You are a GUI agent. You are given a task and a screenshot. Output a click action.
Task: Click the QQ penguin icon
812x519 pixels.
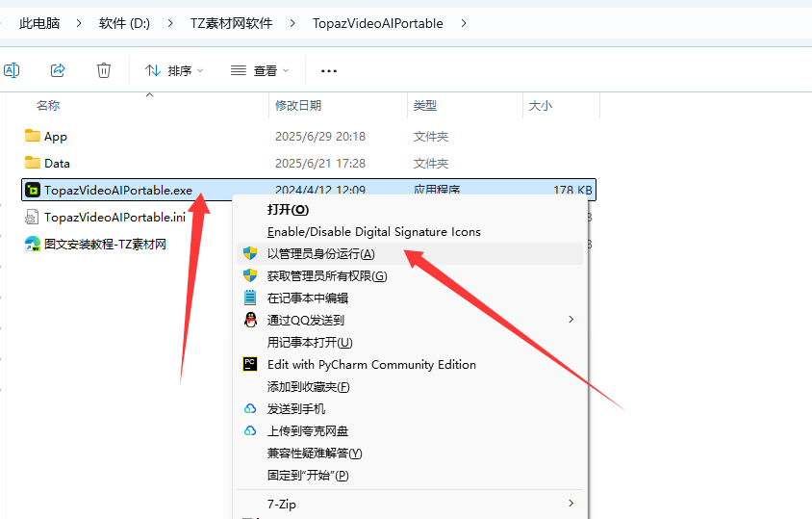[x=250, y=320]
